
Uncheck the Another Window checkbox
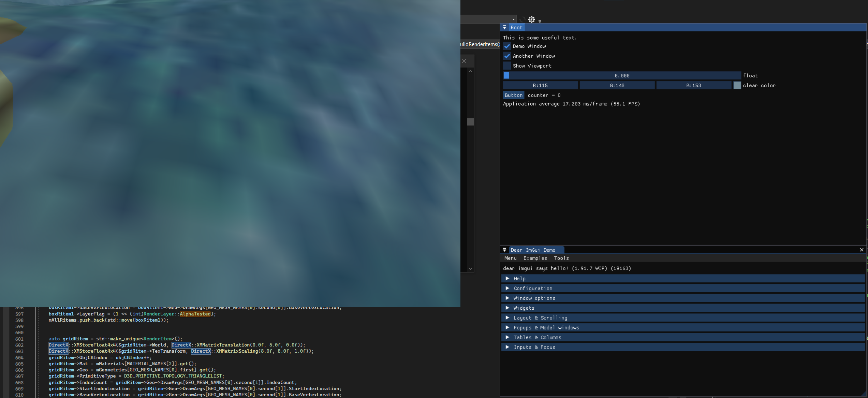(507, 56)
